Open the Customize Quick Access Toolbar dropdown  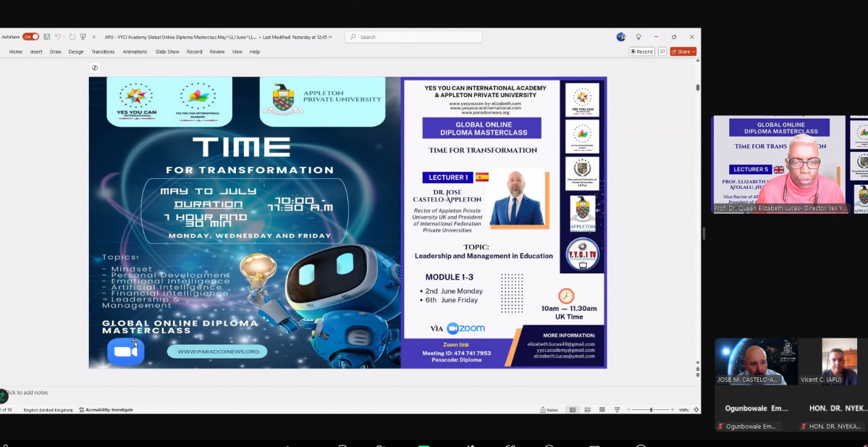click(93, 37)
